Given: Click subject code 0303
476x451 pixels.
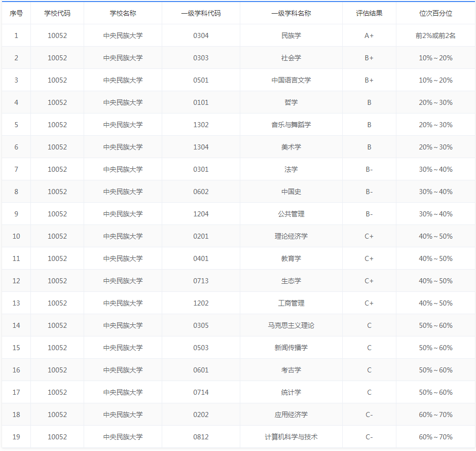Looking at the screenshot, I should tap(201, 58).
